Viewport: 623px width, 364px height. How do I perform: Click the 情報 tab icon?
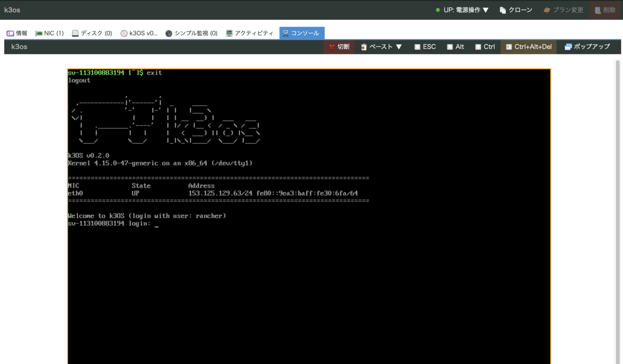point(10,33)
